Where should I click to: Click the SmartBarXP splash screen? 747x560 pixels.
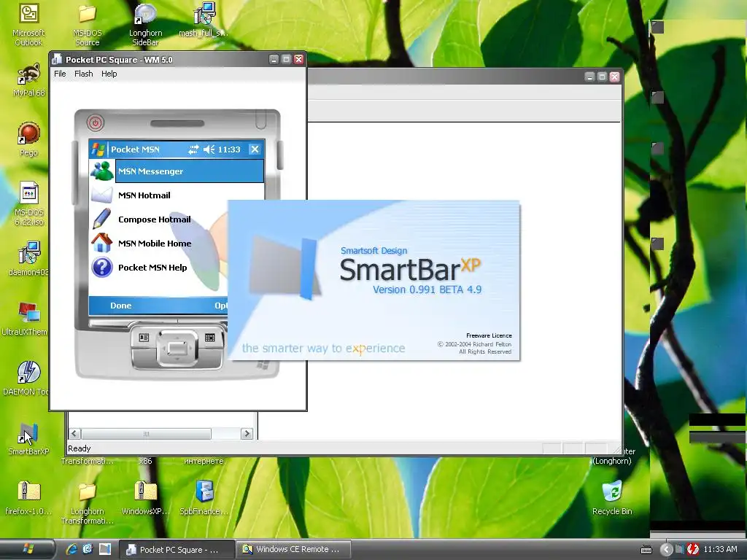[374, 280]
